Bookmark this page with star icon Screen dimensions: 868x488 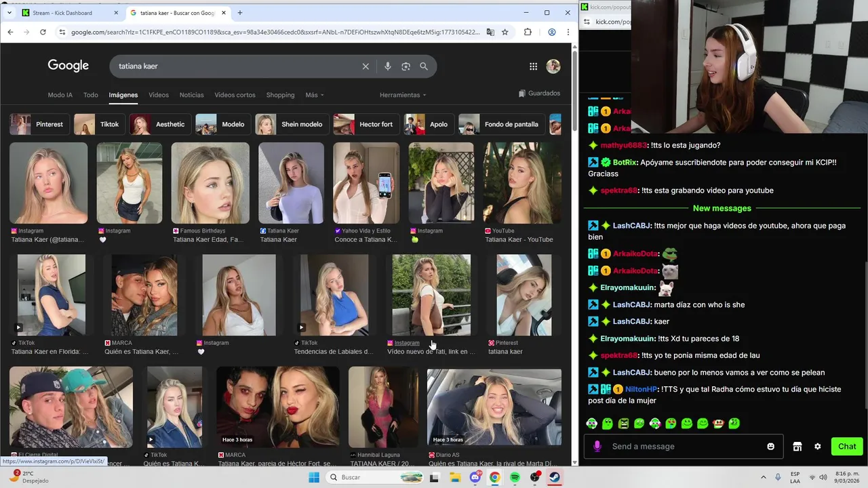point(505,32)
